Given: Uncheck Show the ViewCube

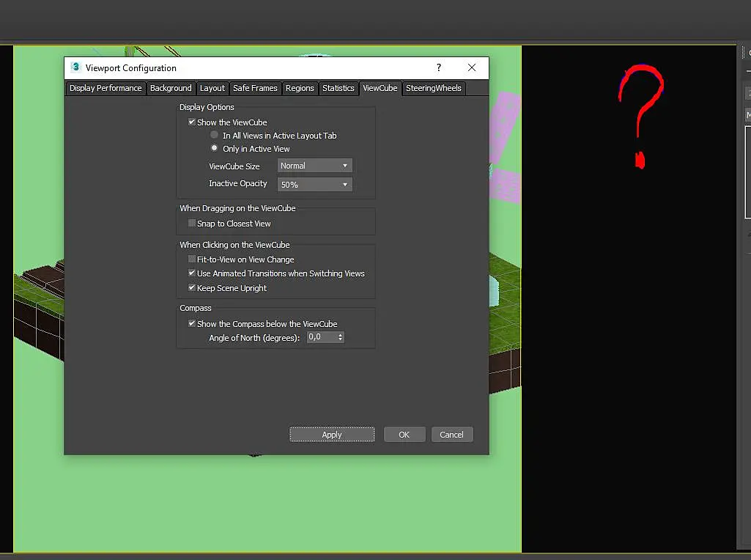Looking at the screenshot, I should (x=191, y=122).
